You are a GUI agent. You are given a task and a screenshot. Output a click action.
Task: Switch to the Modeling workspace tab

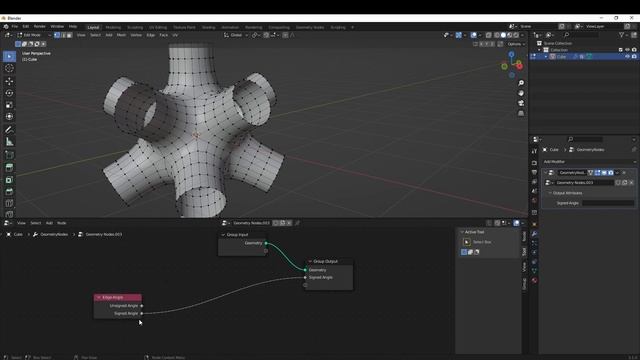pos(113,27)
